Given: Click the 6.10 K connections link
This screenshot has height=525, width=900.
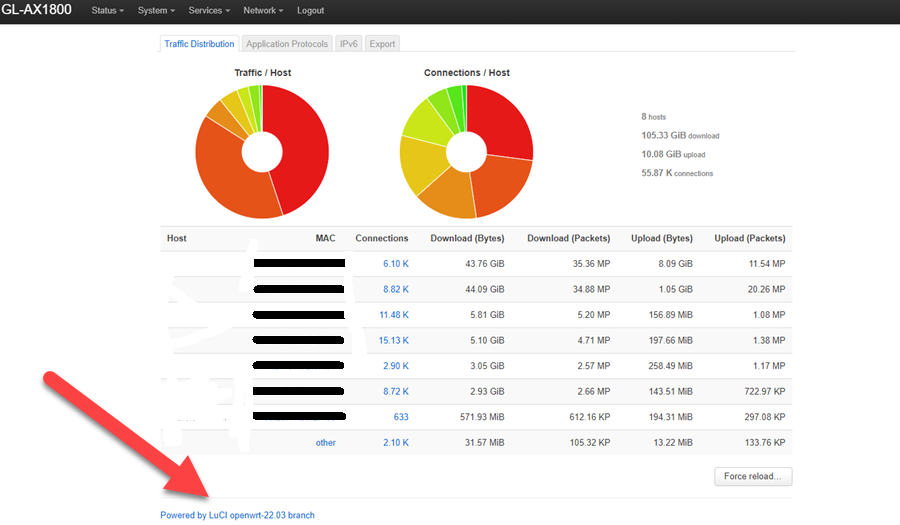Looking at the screenshot, I should [x=396, y=264].
